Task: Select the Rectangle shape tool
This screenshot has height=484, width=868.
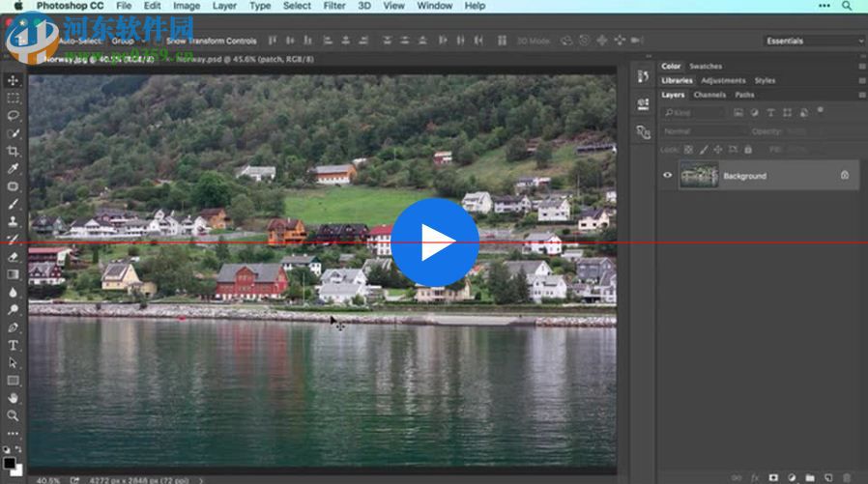Action: click(13, 381)
